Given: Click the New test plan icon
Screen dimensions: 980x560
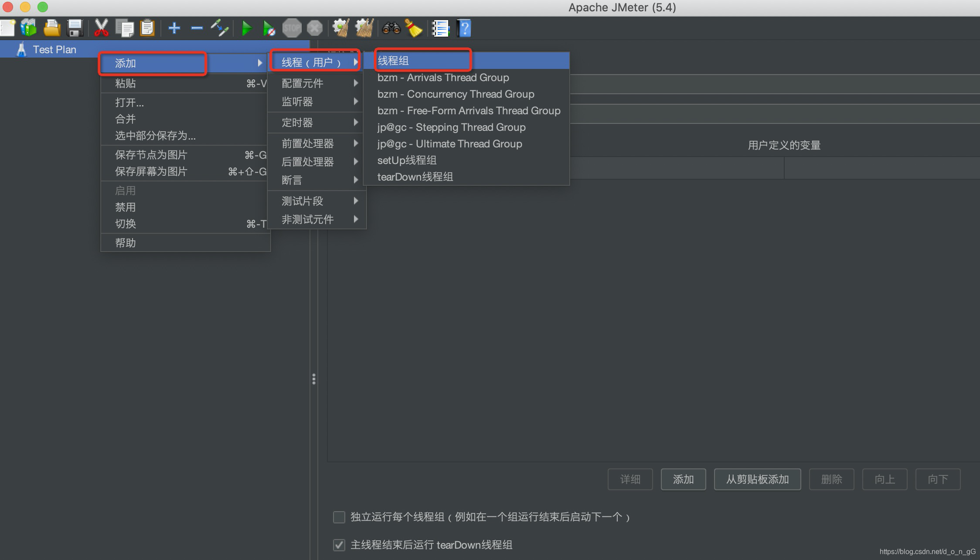Looking at the screenshot, I should tap(7, 28).
